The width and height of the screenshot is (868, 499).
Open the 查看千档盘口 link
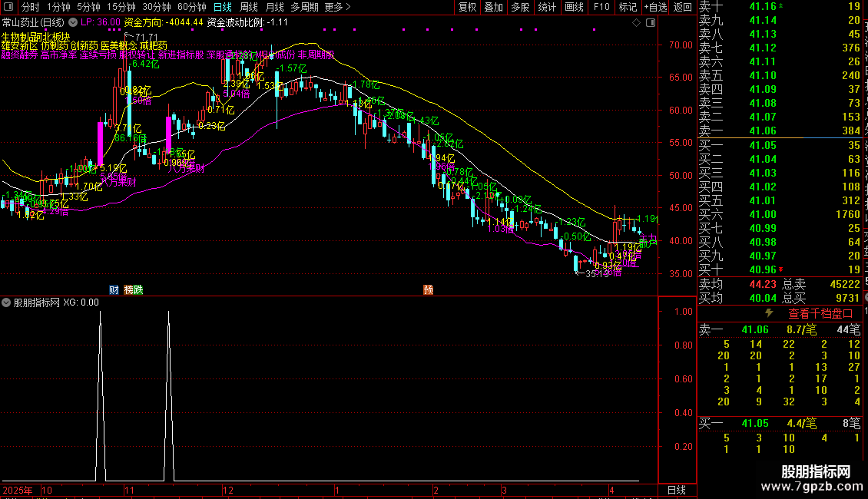point(820,314)
